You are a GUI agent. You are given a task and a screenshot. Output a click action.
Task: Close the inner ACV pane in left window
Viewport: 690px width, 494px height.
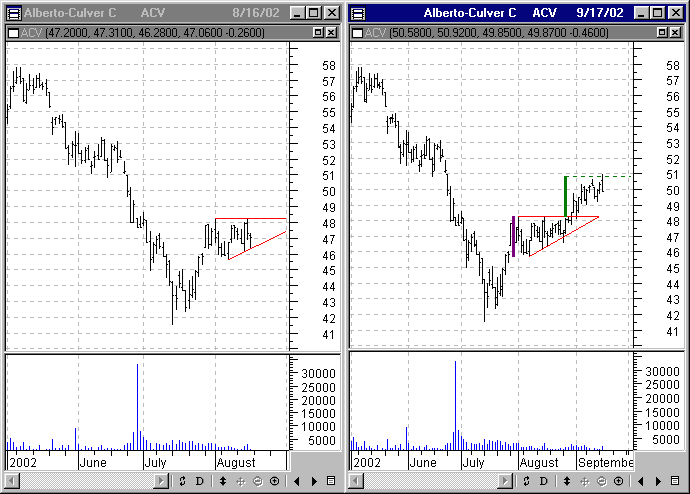[x=331, y=32]
